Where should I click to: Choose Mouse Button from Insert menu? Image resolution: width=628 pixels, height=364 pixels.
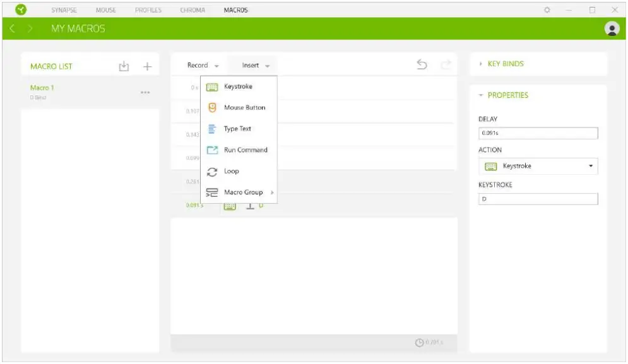point(239,108)
